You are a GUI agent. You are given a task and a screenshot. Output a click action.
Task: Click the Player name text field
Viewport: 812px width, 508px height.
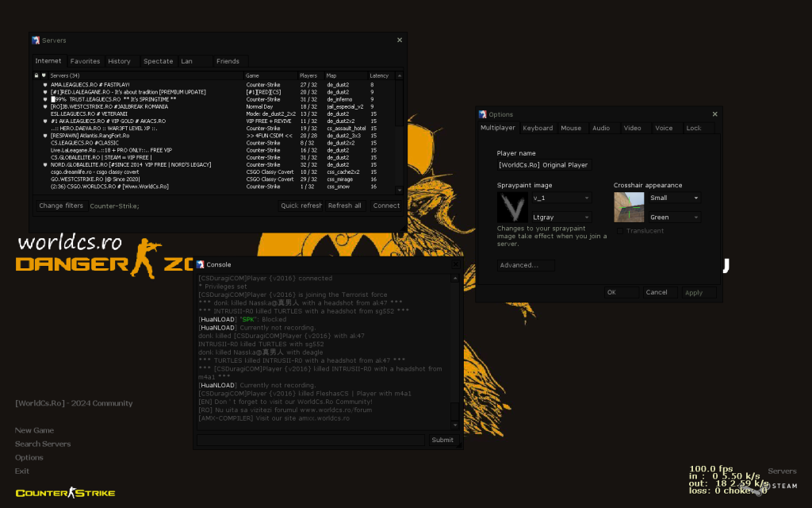tap(544, 165)
